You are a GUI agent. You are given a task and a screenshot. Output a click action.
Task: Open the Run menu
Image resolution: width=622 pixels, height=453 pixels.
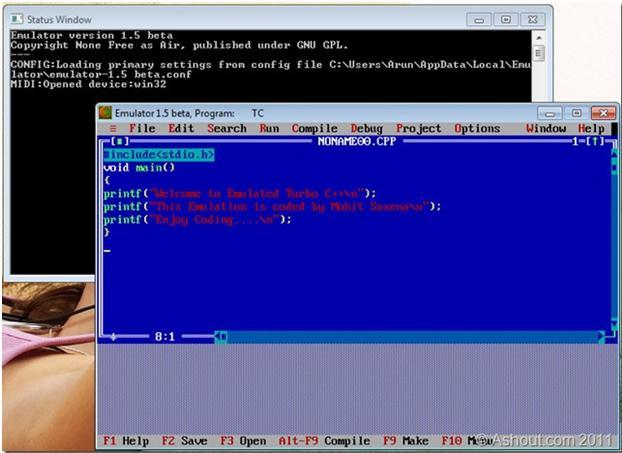269,129
